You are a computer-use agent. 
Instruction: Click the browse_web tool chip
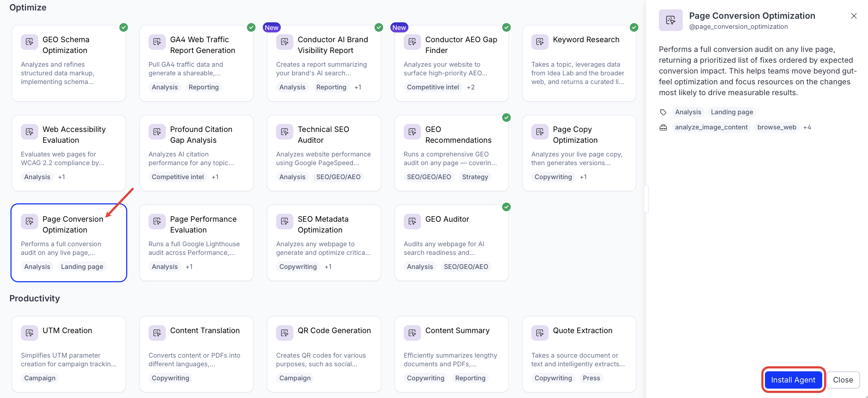777,127
